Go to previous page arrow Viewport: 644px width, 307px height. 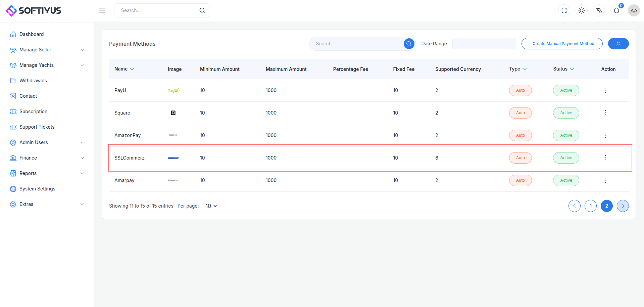click(x=575, y=206)
